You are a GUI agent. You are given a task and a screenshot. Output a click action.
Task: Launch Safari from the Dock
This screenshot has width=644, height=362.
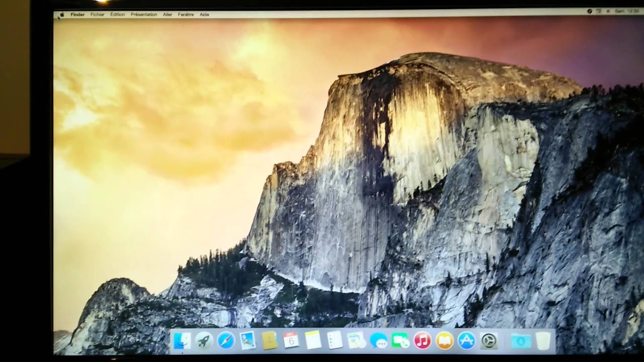click(226, 341)
